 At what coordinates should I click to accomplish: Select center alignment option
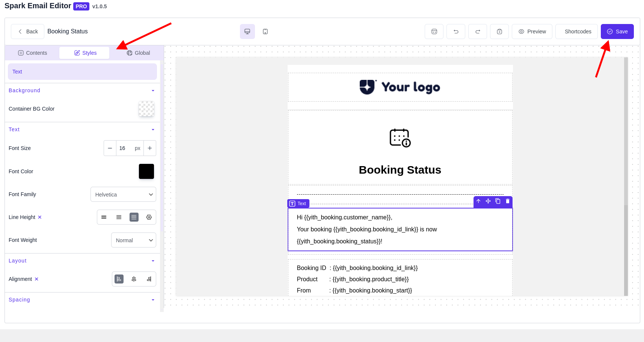coord(134,279)
